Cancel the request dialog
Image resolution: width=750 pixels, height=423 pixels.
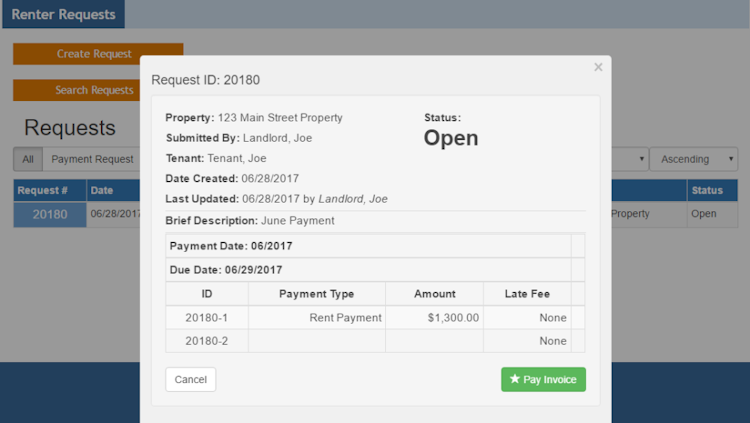tap(190, 379)
